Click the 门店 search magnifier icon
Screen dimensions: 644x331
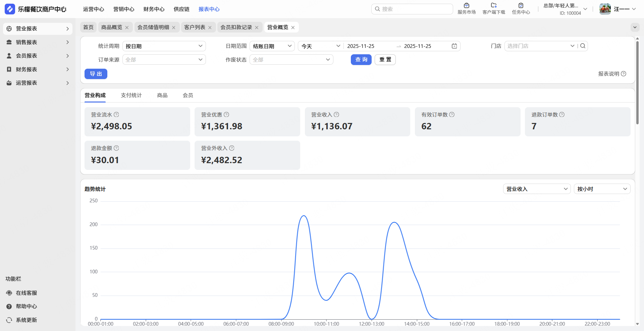point(583,46)
